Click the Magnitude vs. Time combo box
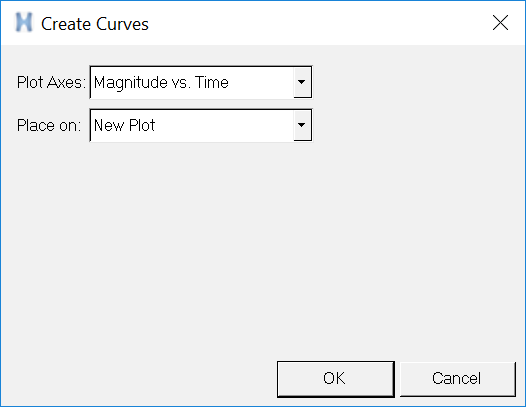The height and width of the screenshot is (407, 526). [201, 82]
